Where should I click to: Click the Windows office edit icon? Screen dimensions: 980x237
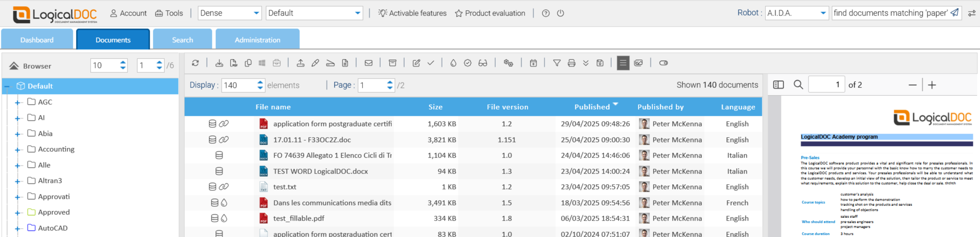(262, 63)
